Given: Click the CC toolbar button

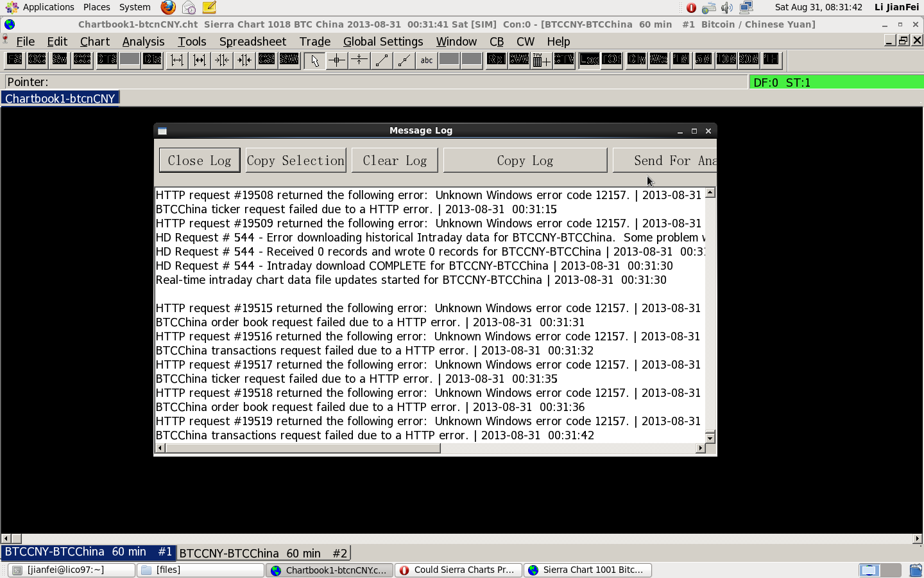Looking at the screenshot, I should click(x=81, y=60).
